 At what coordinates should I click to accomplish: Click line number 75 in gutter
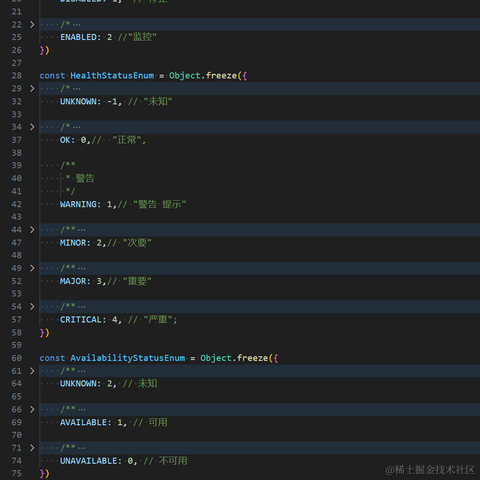pos(17,473)
